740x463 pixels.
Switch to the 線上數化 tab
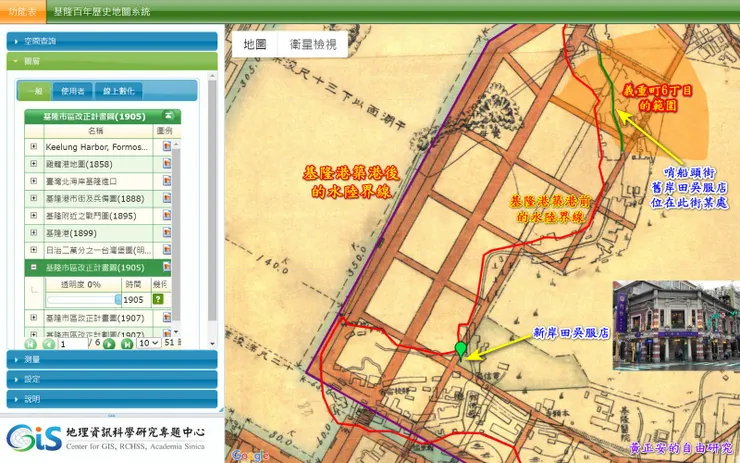(118, 91)
